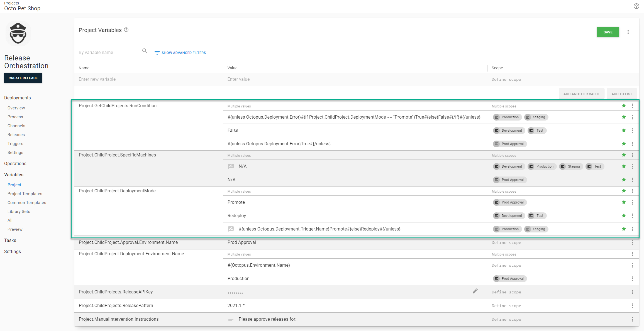
Task: Open row options menu for Project.ChildProject.DeploymentMode
Action: (633, 191)
